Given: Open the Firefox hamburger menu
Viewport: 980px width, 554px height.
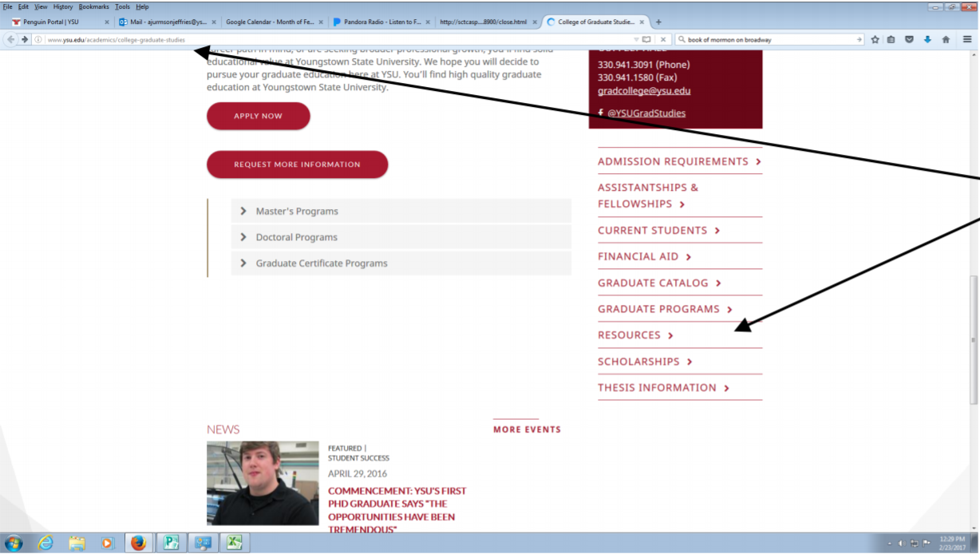Looking at the screenshot, I should [967, 39].
